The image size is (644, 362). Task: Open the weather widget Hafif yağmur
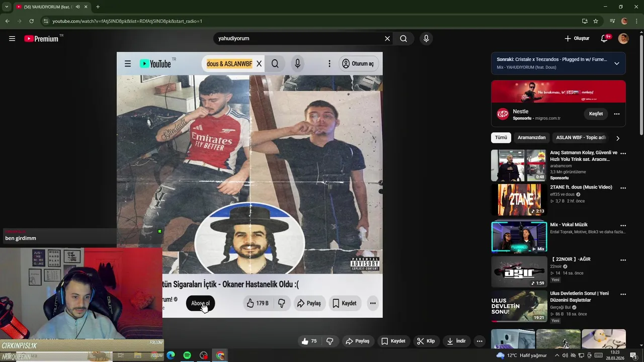point(521,355)
